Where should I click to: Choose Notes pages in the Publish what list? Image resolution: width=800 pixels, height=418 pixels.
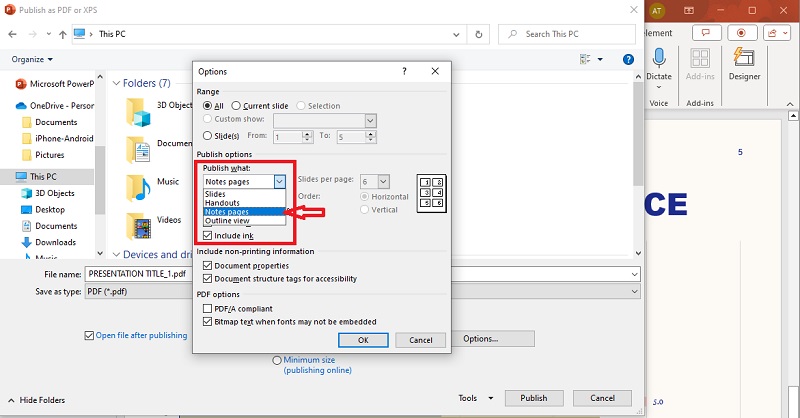(244, 212)
